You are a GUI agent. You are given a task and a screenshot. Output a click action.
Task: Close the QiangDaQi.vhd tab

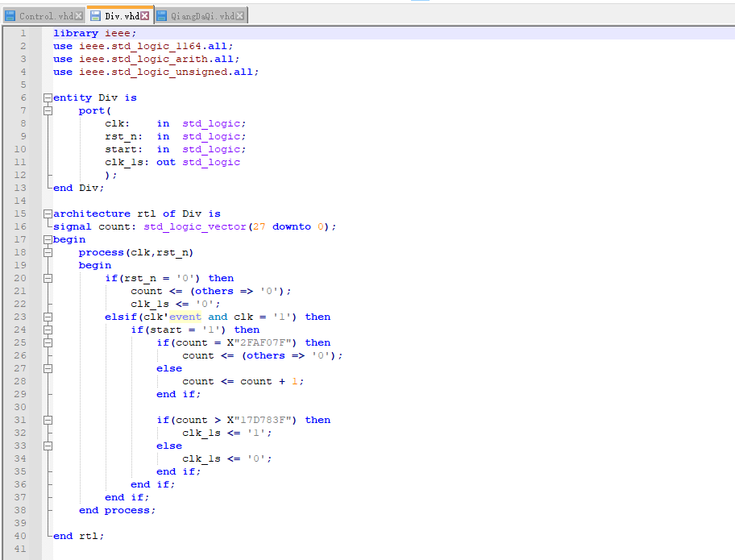(240, 16)
